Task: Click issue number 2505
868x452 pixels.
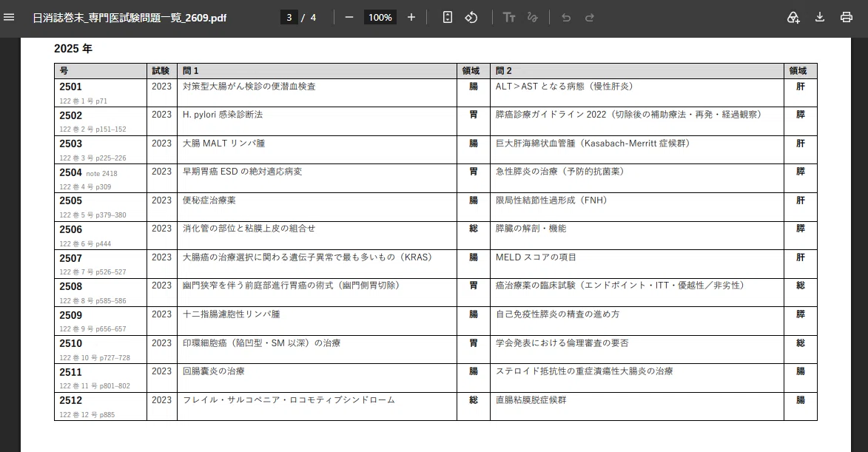Action: [x=71, y=200]
